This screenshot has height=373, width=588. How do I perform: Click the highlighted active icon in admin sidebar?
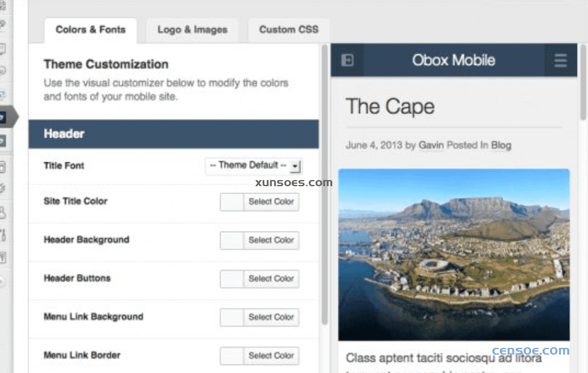click(x=4, y=117)
